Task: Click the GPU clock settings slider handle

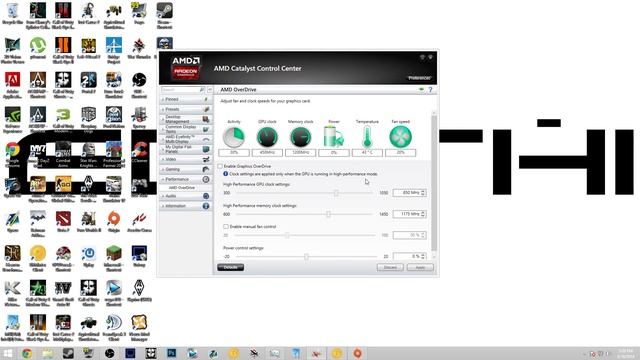Action: (x=336, y=193)
